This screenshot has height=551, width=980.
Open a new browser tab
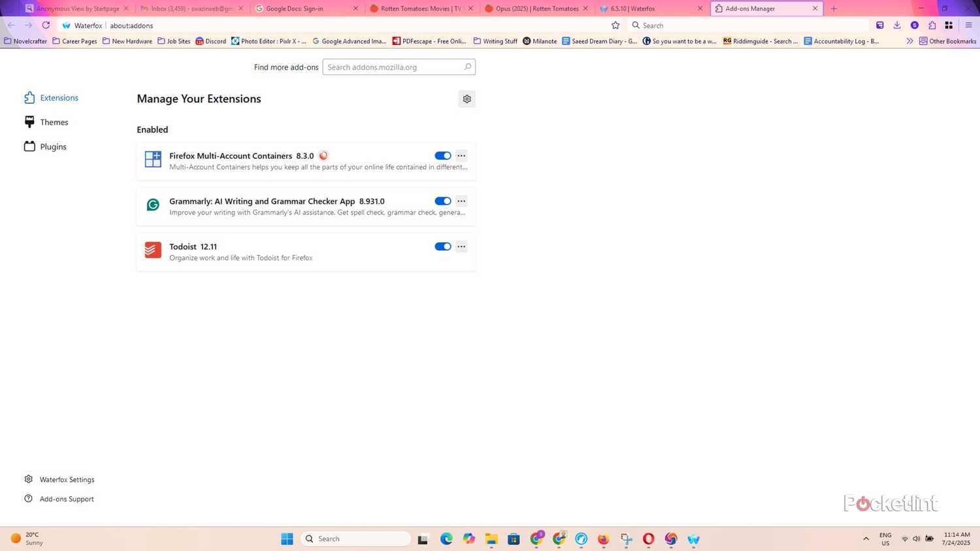click(834, 8)
